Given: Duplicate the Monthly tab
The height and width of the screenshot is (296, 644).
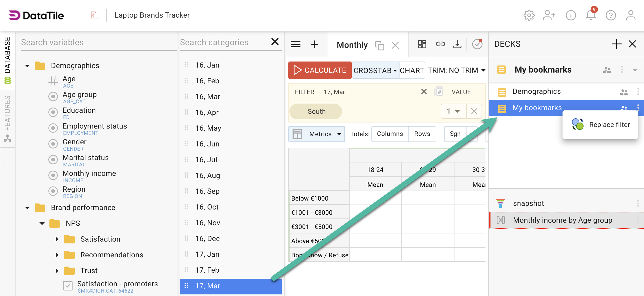Looking at the screenshot, I should 379,45.
